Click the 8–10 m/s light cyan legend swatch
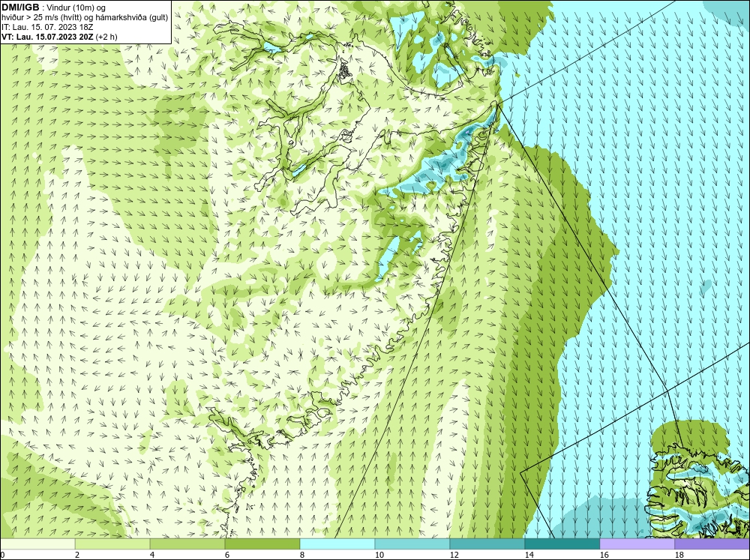The image size is (750, 560). tap(337, 544)
